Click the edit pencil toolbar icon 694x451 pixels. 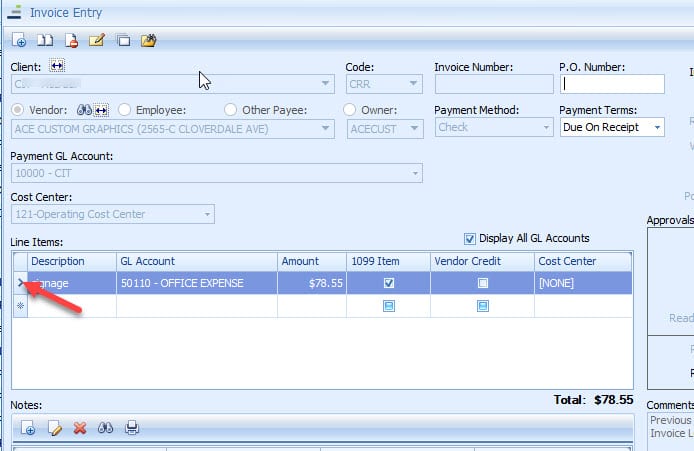tap(97, 40)
